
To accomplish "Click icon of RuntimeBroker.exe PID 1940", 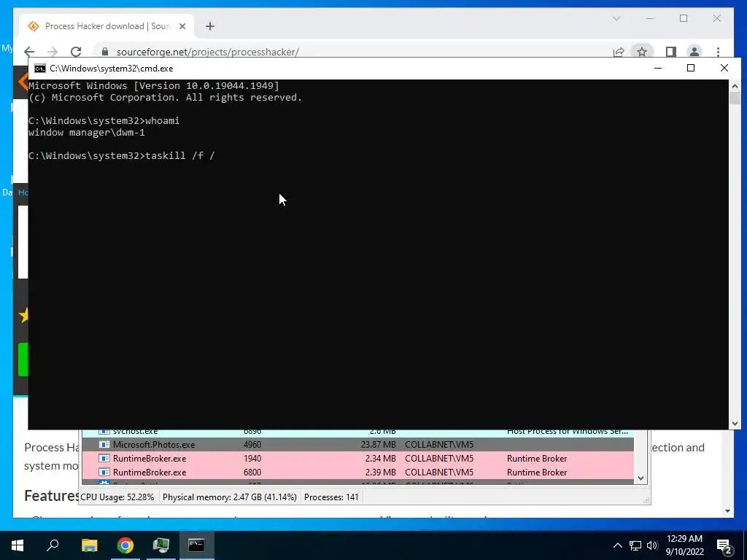I will (104, 459).
